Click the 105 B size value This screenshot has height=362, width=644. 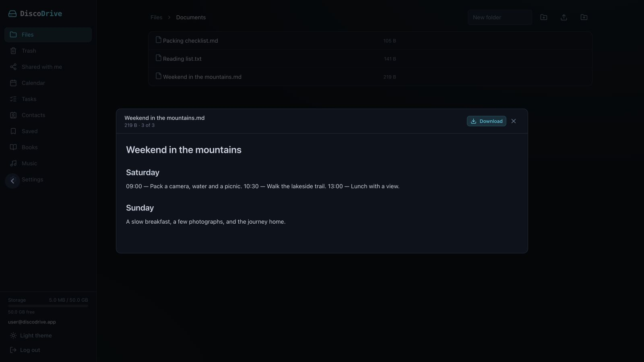coord(389,41)
